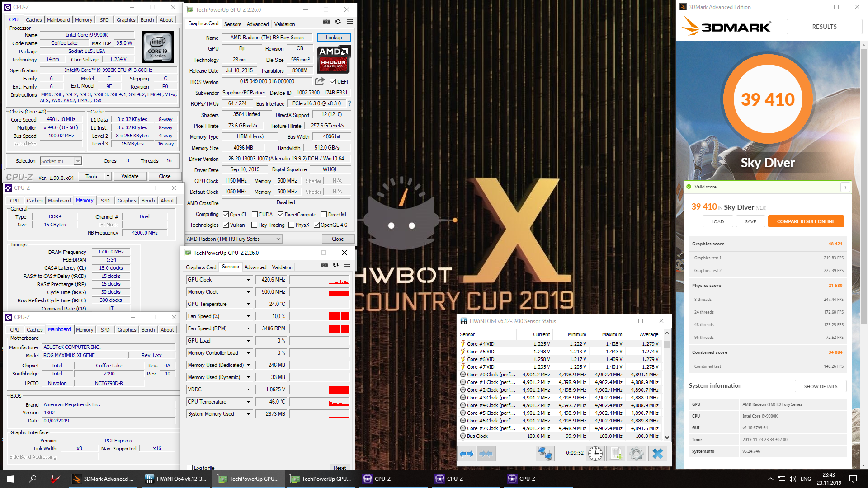Open Advanced tab in GPU-Z Graphics Card window

point(258,24)
